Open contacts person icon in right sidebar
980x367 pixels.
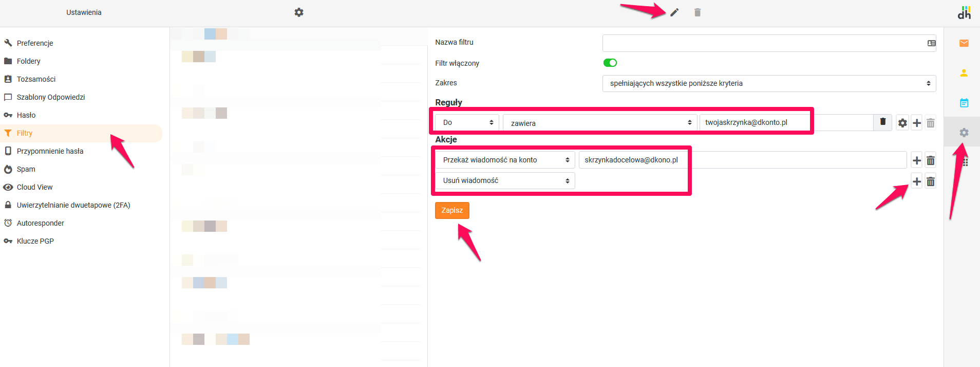click(964, 73)
